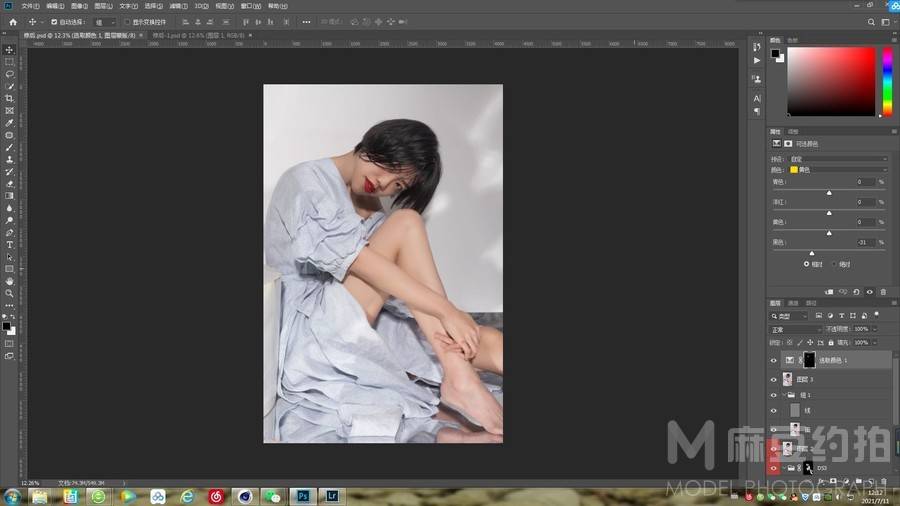Viewport: 900px width, 506px height.
Task: Open the Edit menu
Action: pos(55,6)
